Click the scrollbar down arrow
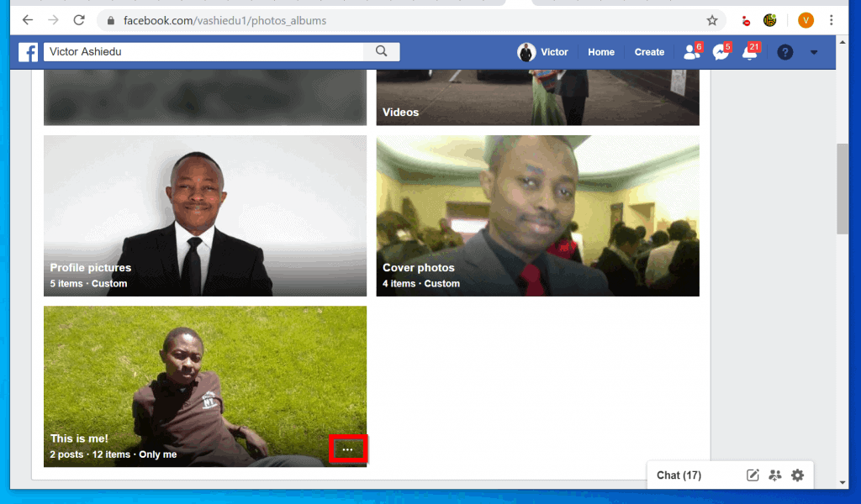861x504 pixels. (x=843, y=483)
